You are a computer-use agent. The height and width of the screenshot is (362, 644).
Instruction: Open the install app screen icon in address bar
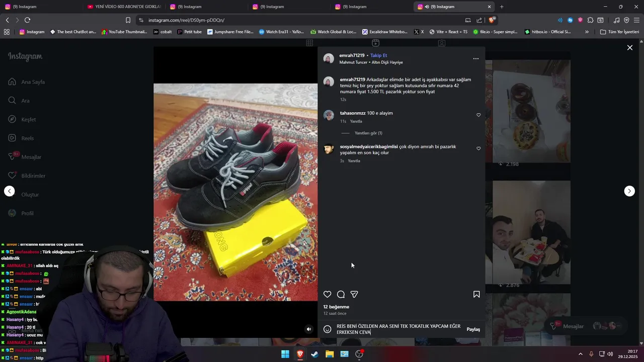click(468, 20)
